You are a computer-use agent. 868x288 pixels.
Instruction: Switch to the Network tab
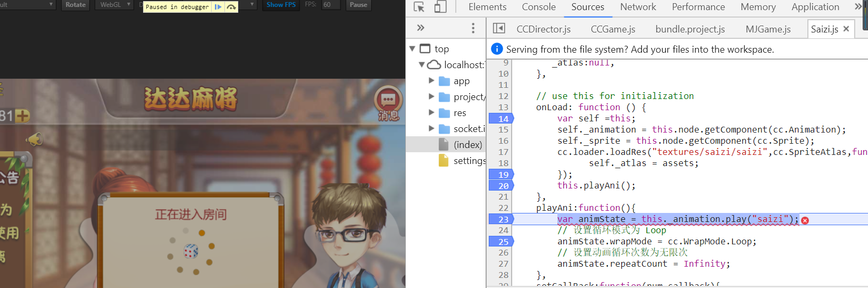tap(638, 7)
